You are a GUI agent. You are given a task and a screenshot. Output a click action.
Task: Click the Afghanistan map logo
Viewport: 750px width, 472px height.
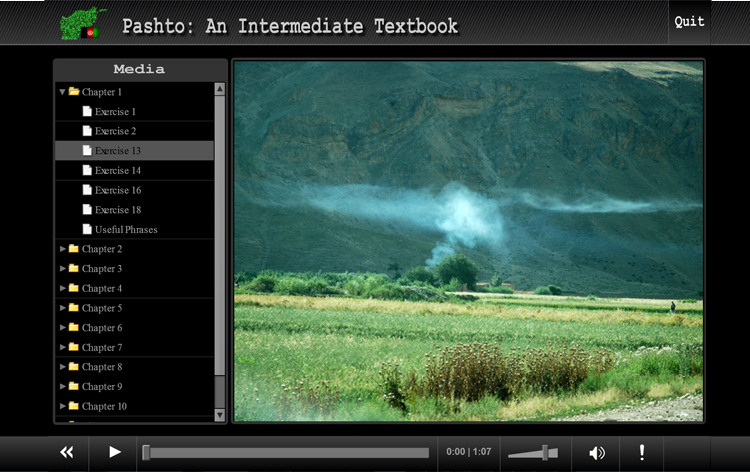tap(82, 24)
